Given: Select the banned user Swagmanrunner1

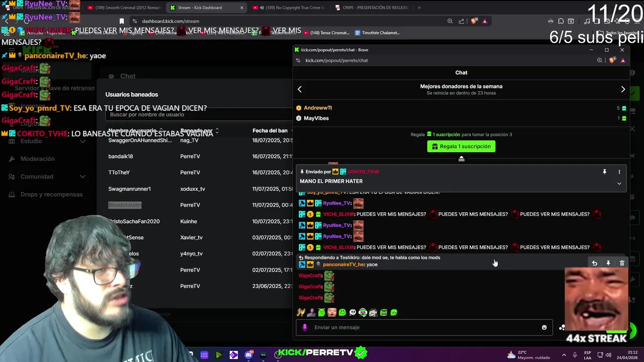Looking at the screenshot, I should (x=129, y=189).
